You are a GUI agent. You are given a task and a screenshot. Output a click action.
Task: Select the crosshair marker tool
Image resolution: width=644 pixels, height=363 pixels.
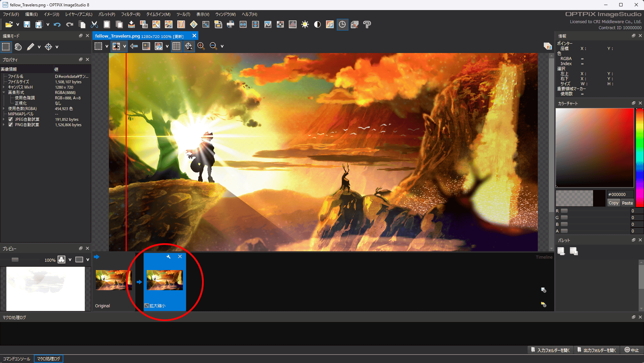pos(48,47)
